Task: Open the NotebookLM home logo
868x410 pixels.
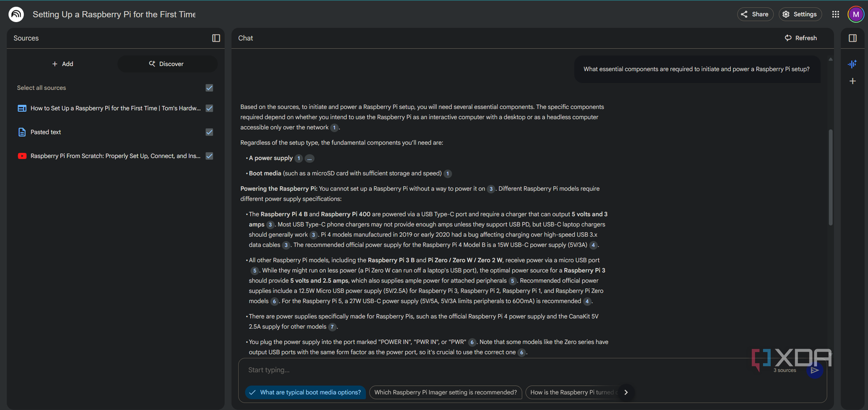Action: [16, 14]
